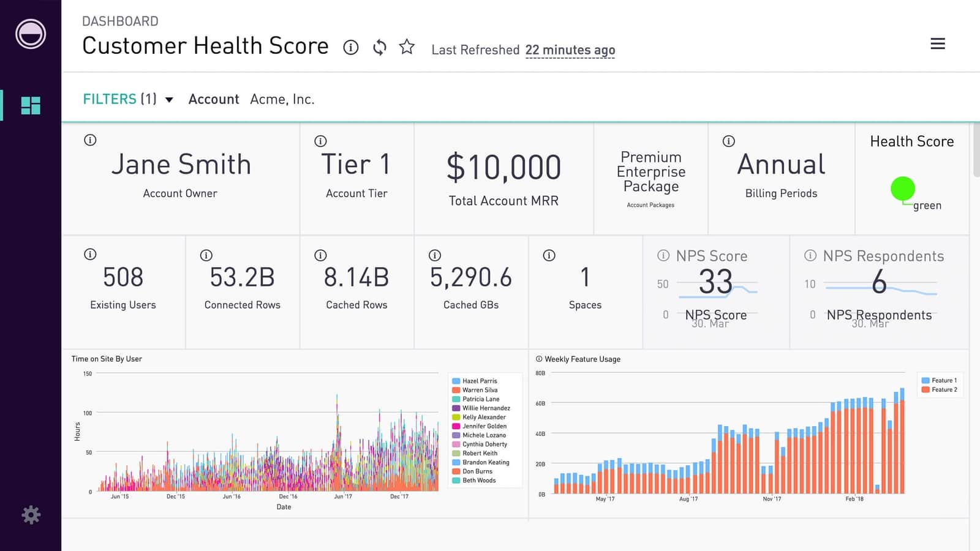Image resolution: width=980 pixels, height=551 pixels.
Task: Click the Acme, Inc. account filter value
Action: (x=282, y=99)
